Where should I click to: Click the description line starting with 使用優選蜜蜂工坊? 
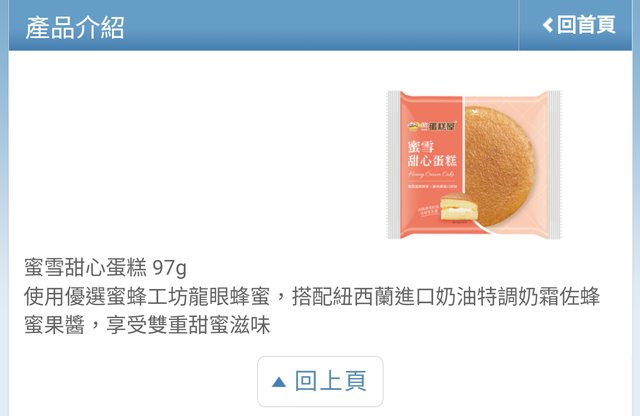click(x=312, y=297)
